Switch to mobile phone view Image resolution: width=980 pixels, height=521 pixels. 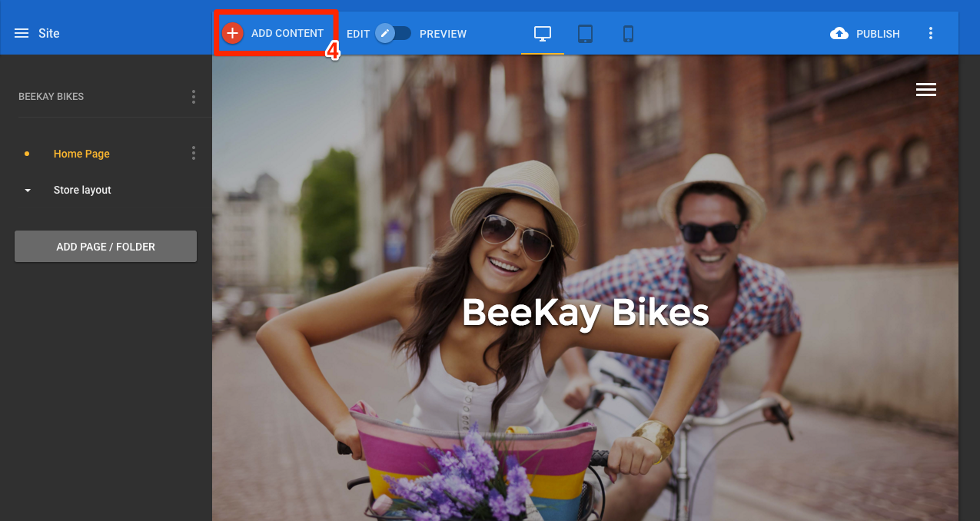628,34
